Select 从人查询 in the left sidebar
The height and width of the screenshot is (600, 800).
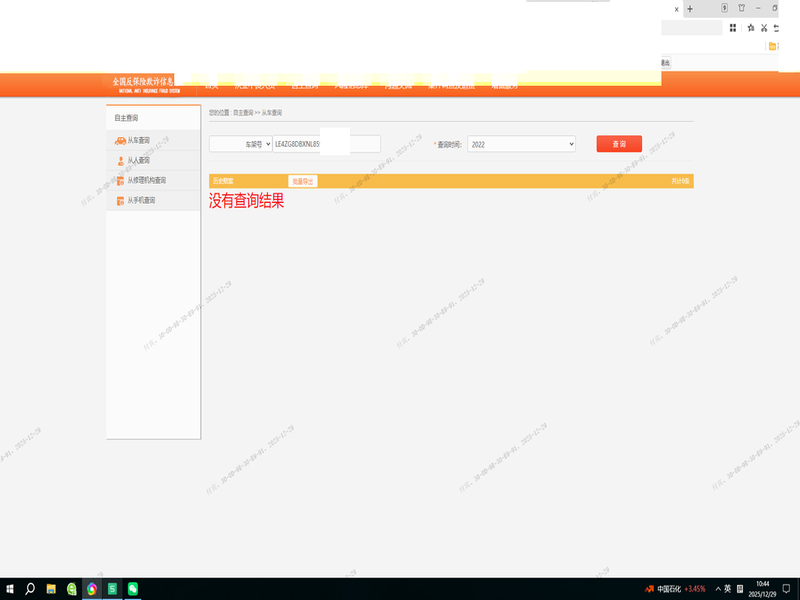tap(139, 160)
